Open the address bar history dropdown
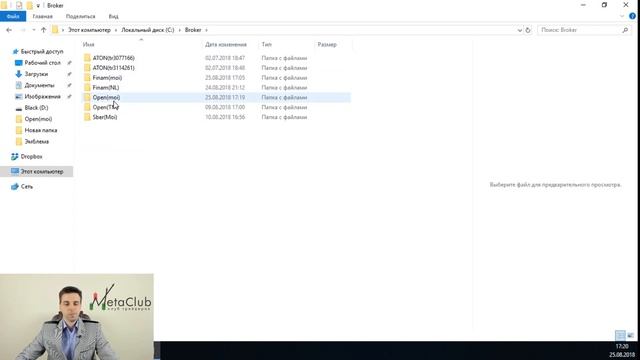This screenshot has height=360, width=640. coord(520,30)
